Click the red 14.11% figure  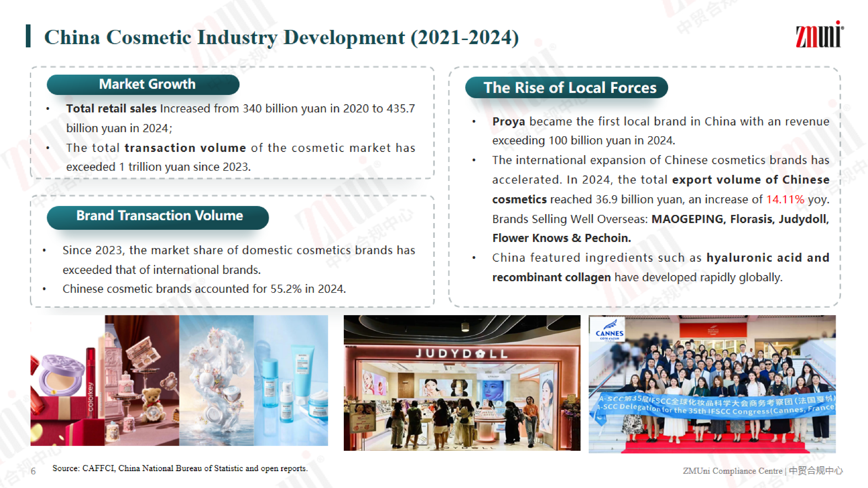pyautogui.click(x=785, y=199)
